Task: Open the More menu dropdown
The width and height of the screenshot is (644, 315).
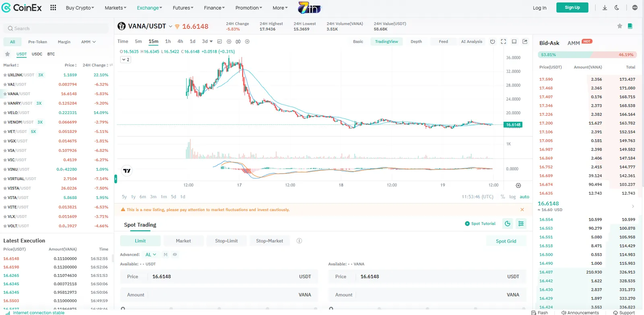Action: [x=280, y=8]
